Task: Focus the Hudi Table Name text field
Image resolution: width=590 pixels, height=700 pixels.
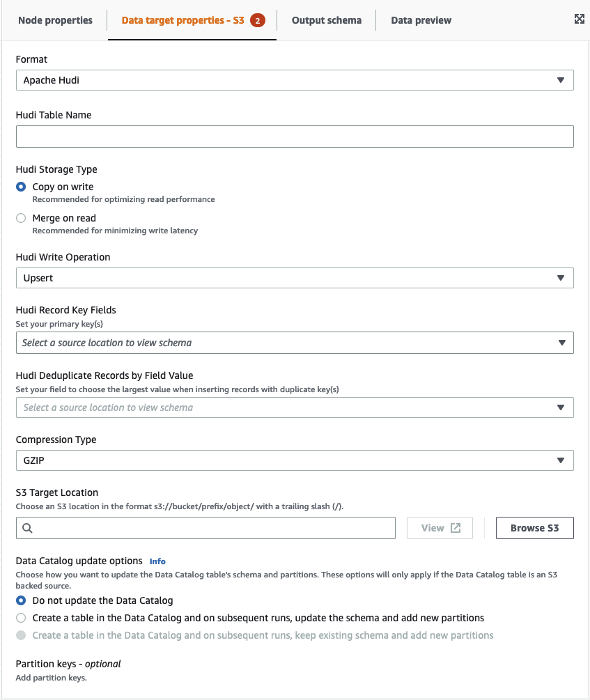Action: 295,137
